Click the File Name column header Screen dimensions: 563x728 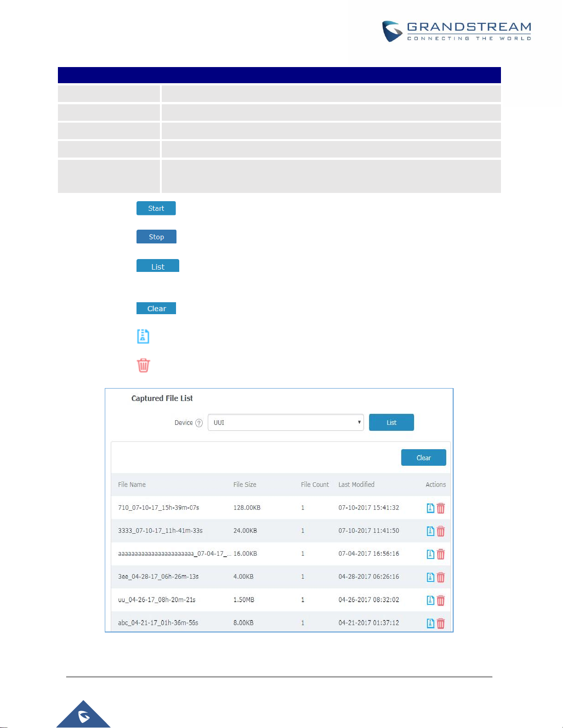[132, 485]
